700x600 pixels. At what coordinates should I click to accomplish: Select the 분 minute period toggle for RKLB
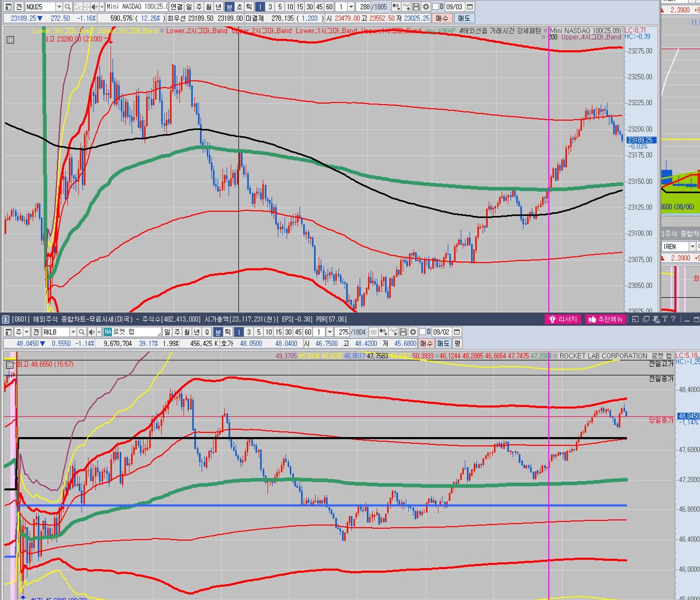tap(218, 332)
